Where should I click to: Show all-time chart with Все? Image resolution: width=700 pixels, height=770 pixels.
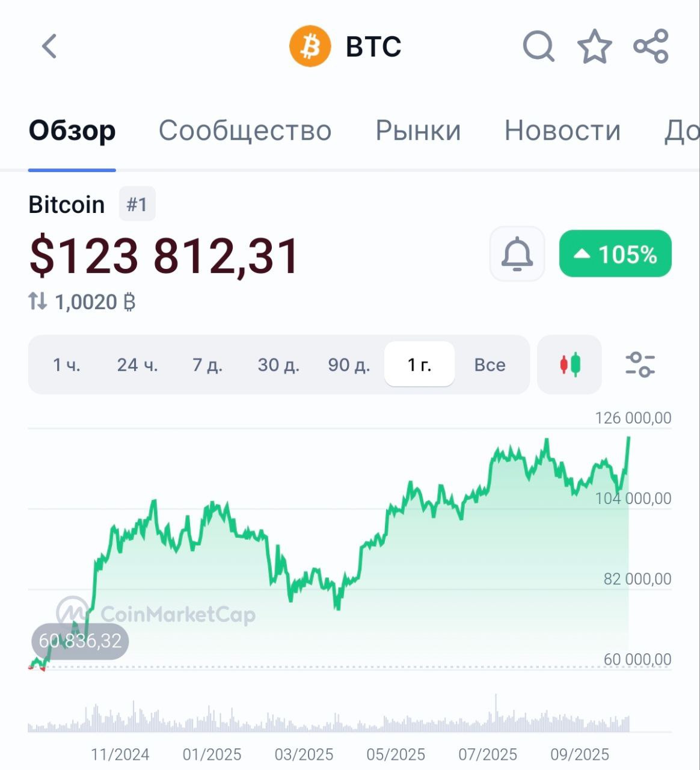490,365
